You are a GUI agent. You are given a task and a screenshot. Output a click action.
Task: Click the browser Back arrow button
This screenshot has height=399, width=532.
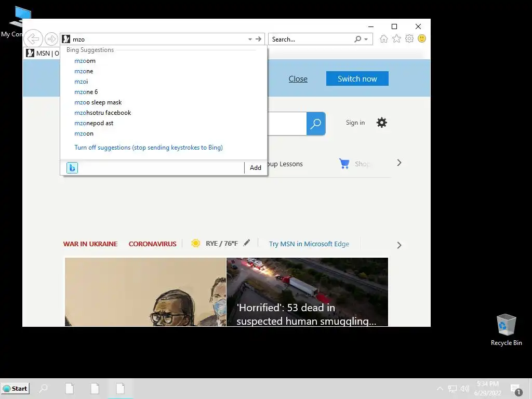(33, 38)
